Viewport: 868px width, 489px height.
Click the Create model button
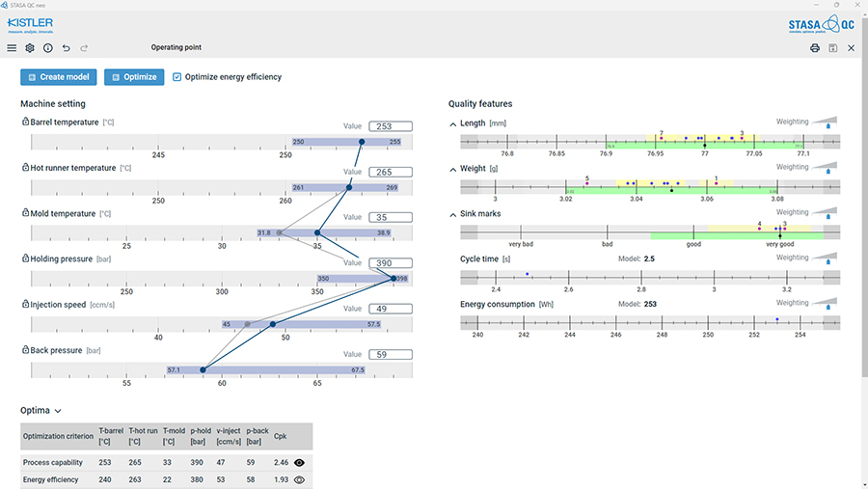(x=59, y=77)
